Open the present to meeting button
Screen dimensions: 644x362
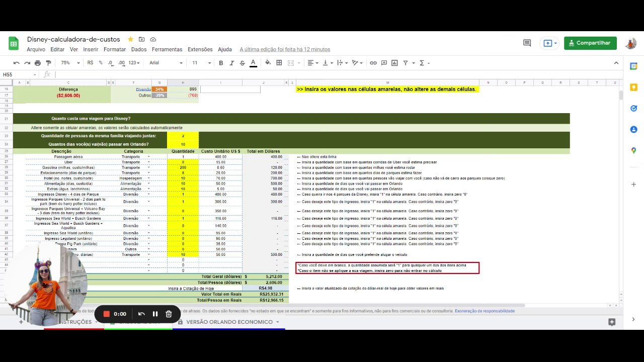[548, 43]
